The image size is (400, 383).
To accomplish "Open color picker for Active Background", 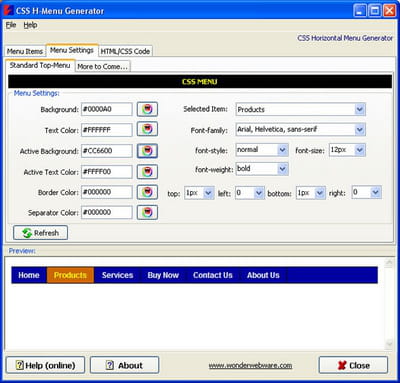I will point(147,151).
